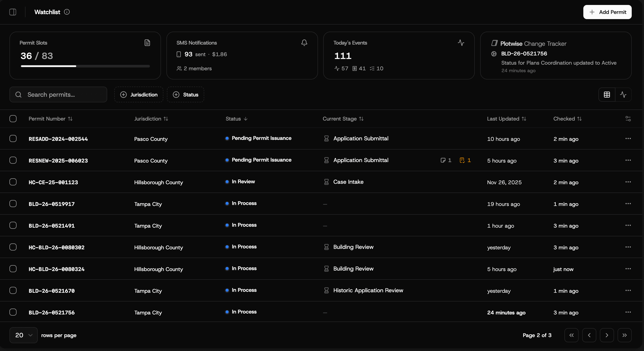
Task: Open Watchlist info tooltip icon
Action: (x=67, y=12)
